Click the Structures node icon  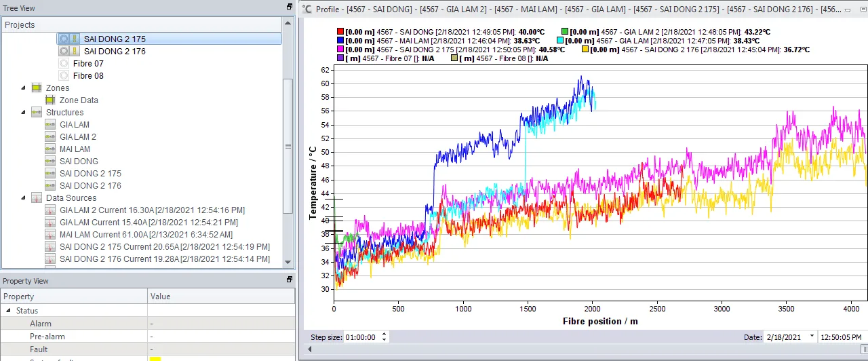(37, 113)
